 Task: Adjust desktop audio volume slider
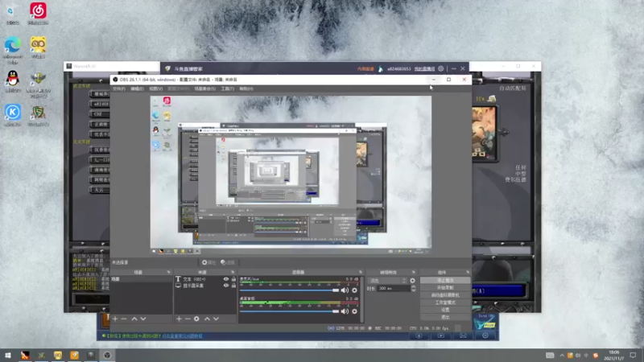point(290,311)
